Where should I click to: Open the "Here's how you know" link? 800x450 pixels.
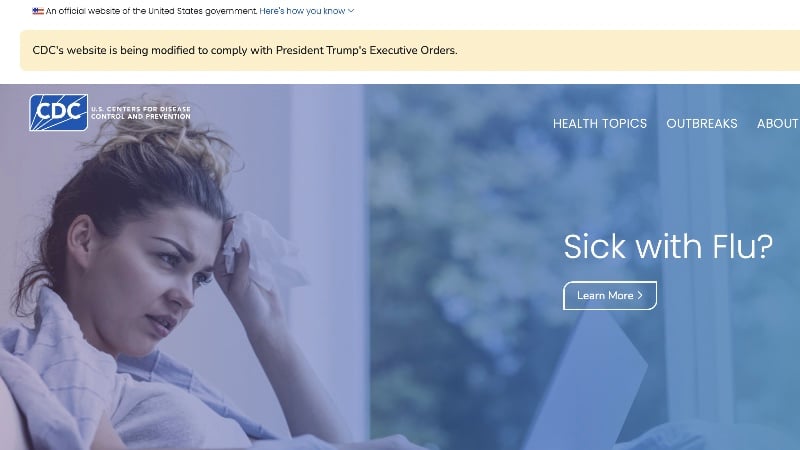(302, 11)
